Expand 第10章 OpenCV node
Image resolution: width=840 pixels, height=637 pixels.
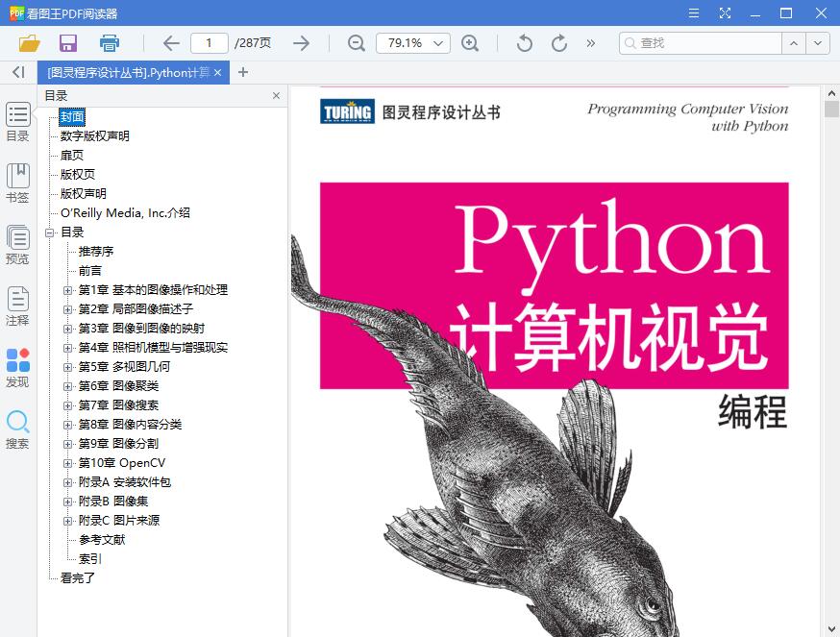67,463
